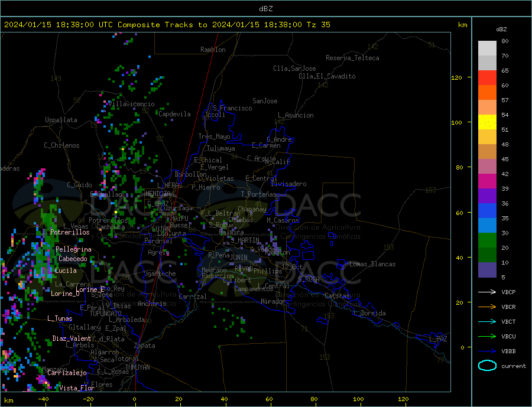Click the blue VBBB arrow in legend
This screenshot has width=532, height=407.
click(x=487, y=351)
